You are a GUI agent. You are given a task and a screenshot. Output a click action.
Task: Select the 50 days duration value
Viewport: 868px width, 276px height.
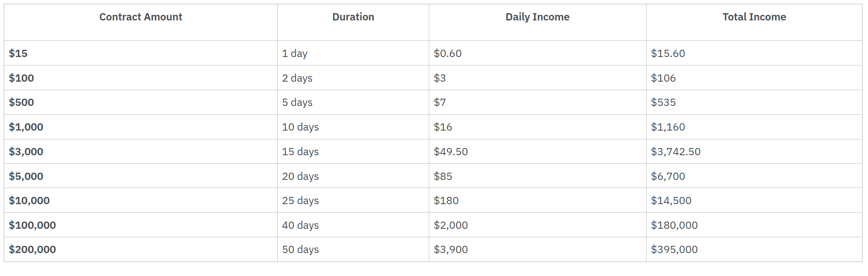(300, 250)
